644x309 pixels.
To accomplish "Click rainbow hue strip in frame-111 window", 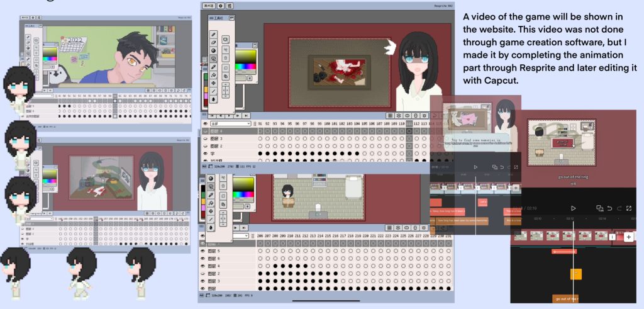I will (246, 67).
